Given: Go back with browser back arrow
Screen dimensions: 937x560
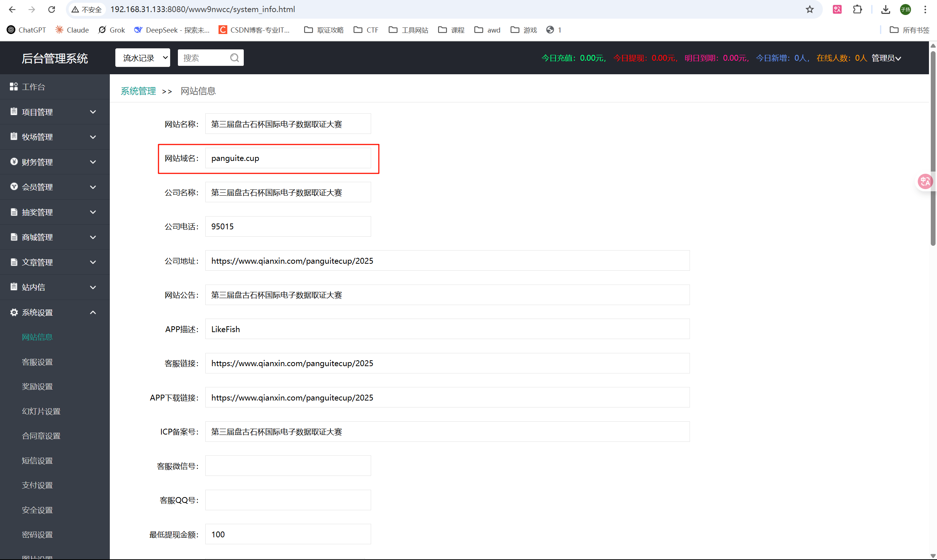Looking at the screenshot, I should click(x=12, y=10).
